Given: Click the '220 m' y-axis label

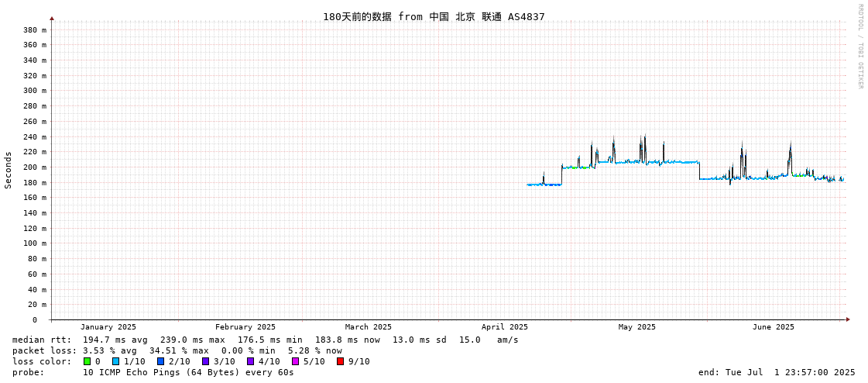Looking at the screenshot, I should pyautogui.click(x=36, y=152).
